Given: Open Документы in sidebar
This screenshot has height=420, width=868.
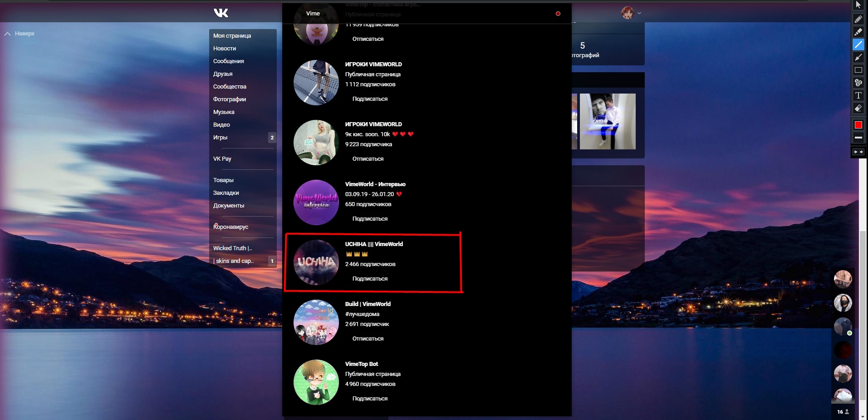Looking at the screenshot, I should click(229, 205).
